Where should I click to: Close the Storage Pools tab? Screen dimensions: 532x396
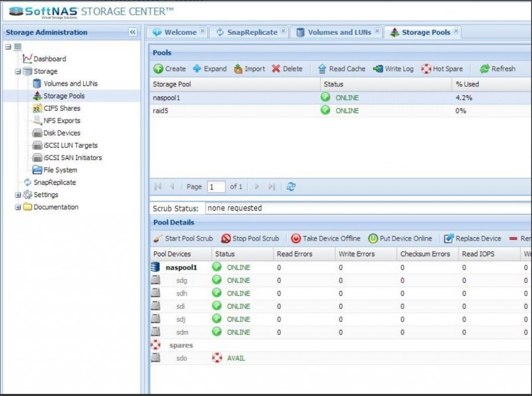click(x=456, y=31)
